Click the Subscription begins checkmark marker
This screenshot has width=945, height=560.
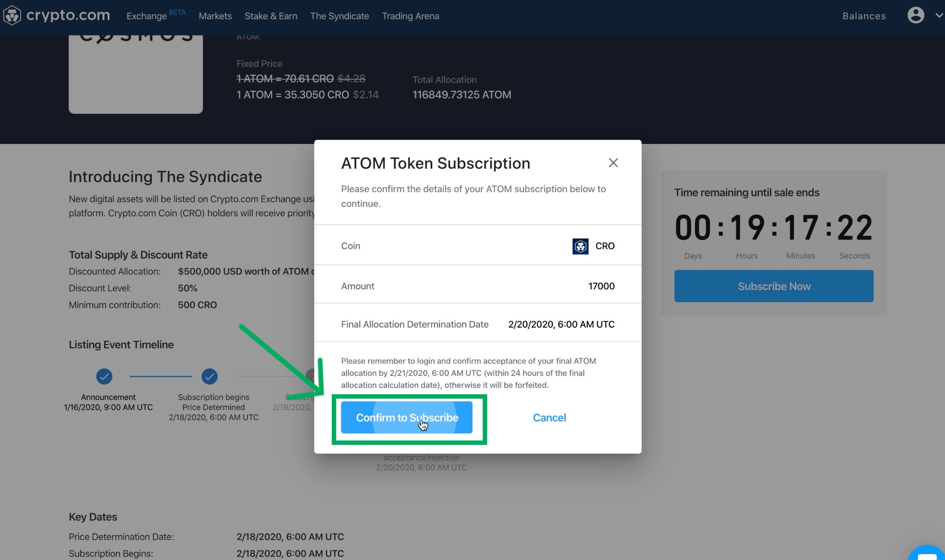tap(209, 376)
